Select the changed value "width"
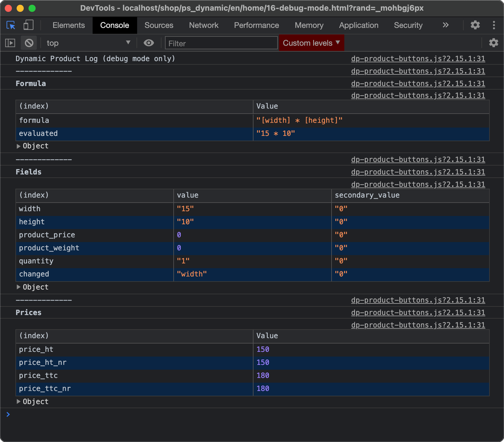504x442 pixels. (x=192, y=274)
